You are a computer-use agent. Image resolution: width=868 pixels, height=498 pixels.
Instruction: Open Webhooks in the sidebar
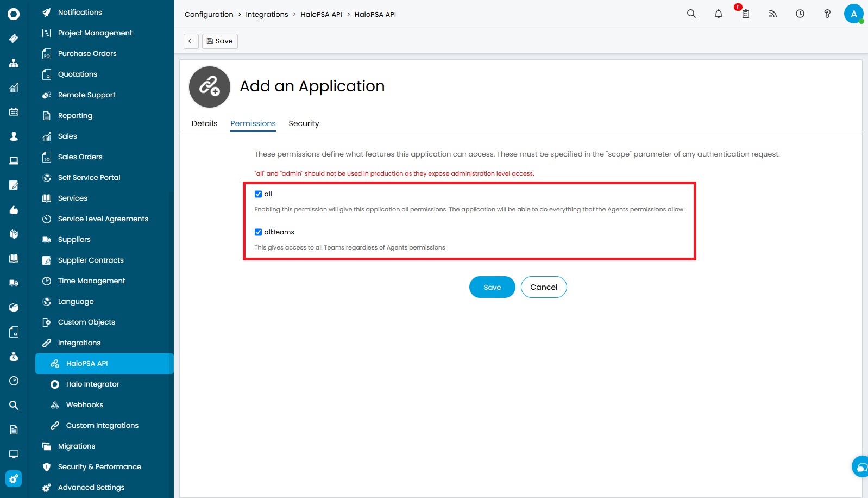tap(85, 405)
